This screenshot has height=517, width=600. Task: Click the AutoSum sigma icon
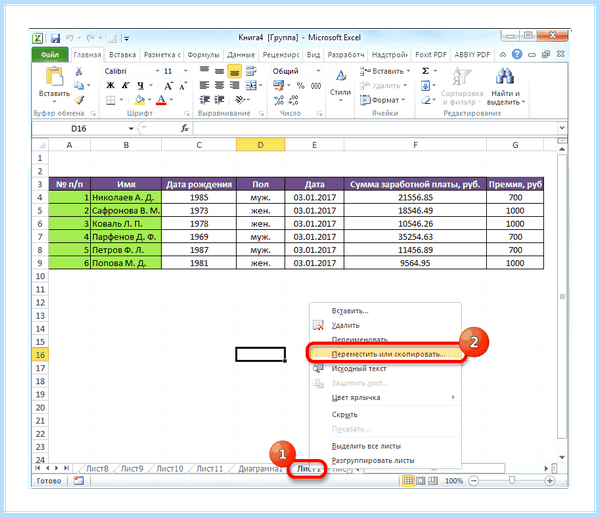[425, 71]
